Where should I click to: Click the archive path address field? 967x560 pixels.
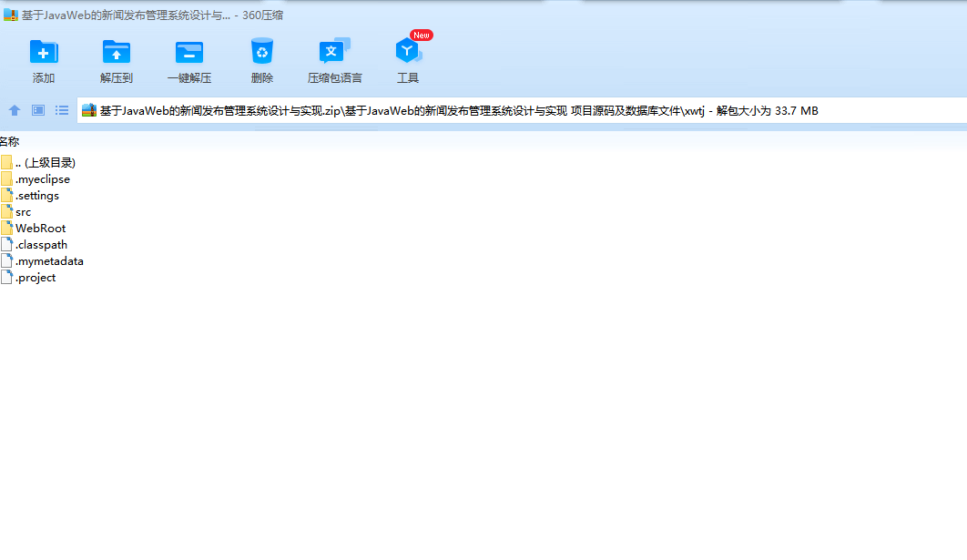[522, 110]
